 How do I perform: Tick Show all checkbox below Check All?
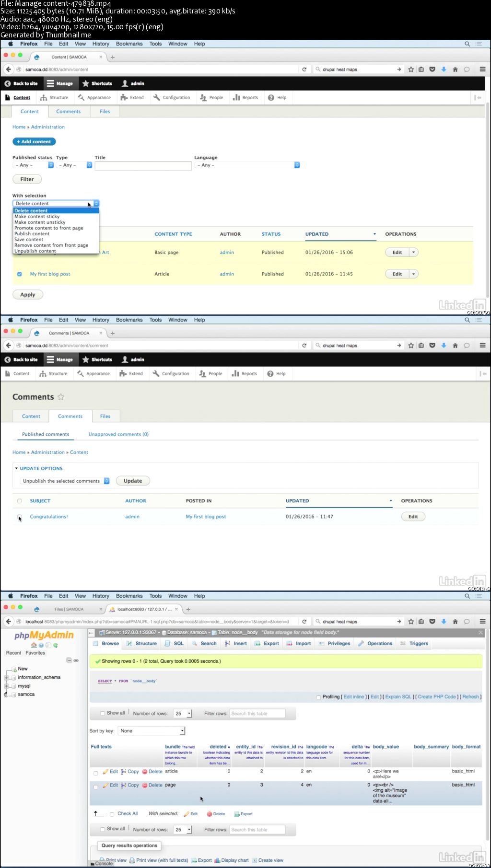pyautogui.click(x=103, y=829)
